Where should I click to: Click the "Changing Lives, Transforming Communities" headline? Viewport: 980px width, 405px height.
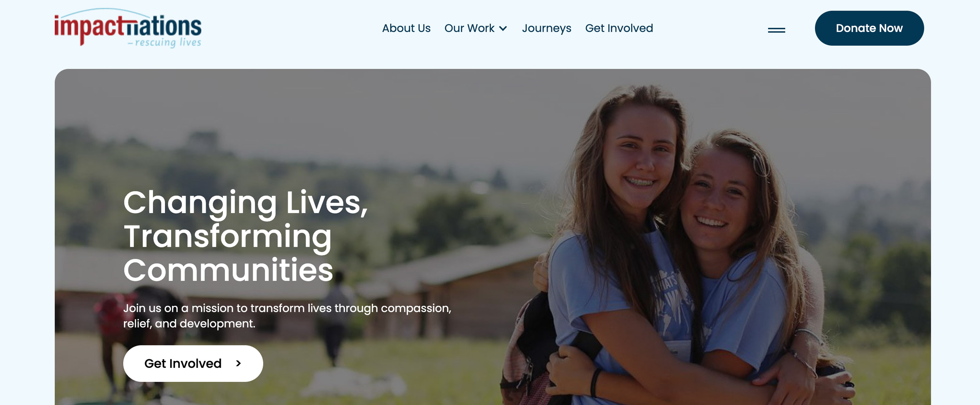pos(245,236)
